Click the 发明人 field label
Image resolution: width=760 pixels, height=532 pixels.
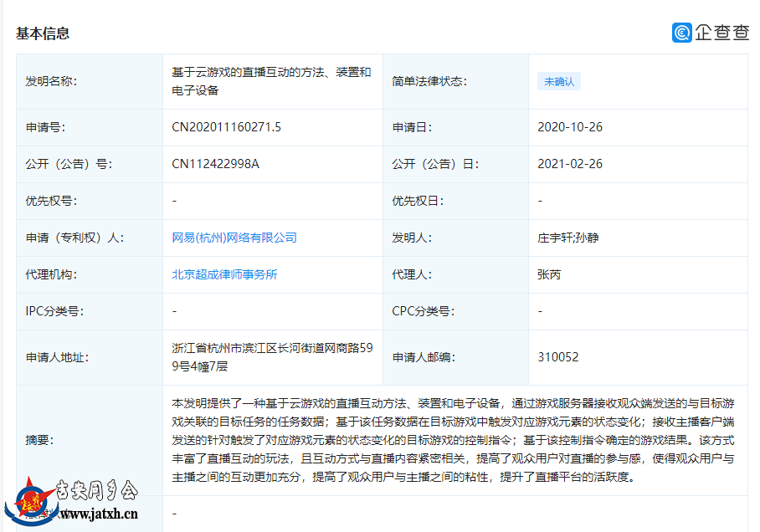412,238
